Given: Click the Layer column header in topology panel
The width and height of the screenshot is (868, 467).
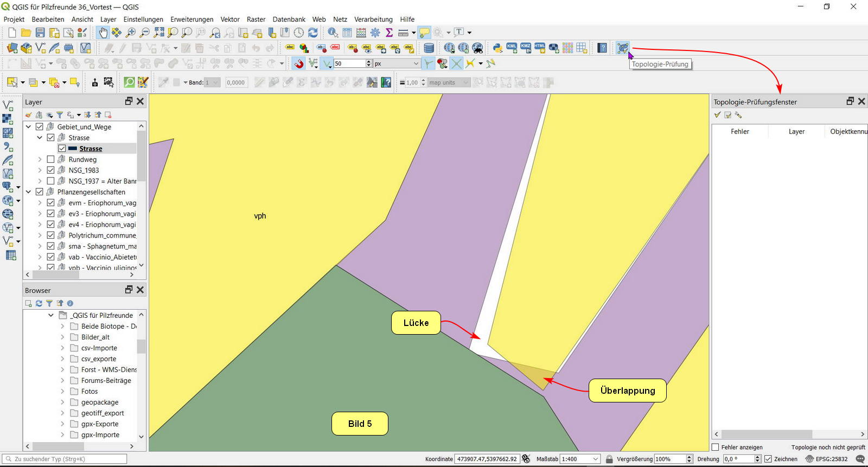Looking at the screenshot, I should (x=796, y=131).
